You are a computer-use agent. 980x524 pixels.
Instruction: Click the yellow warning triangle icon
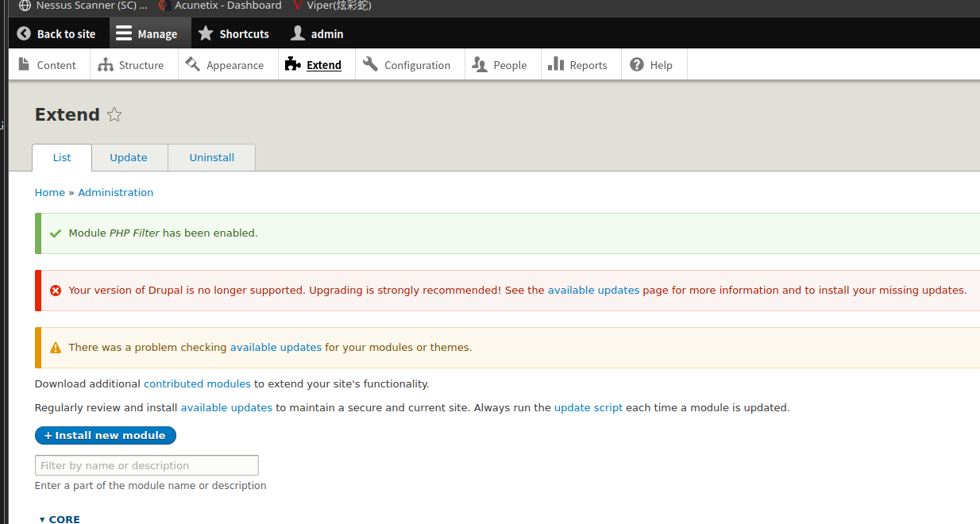point(56,348)
